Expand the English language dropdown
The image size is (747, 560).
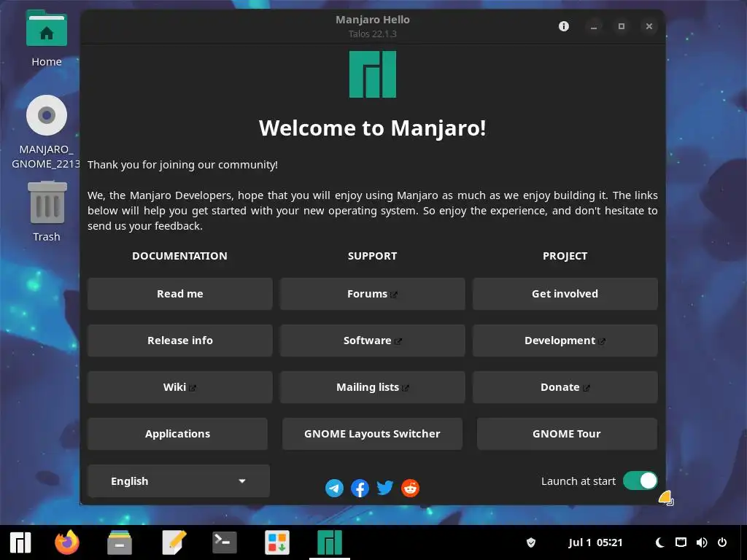[179, 481]
